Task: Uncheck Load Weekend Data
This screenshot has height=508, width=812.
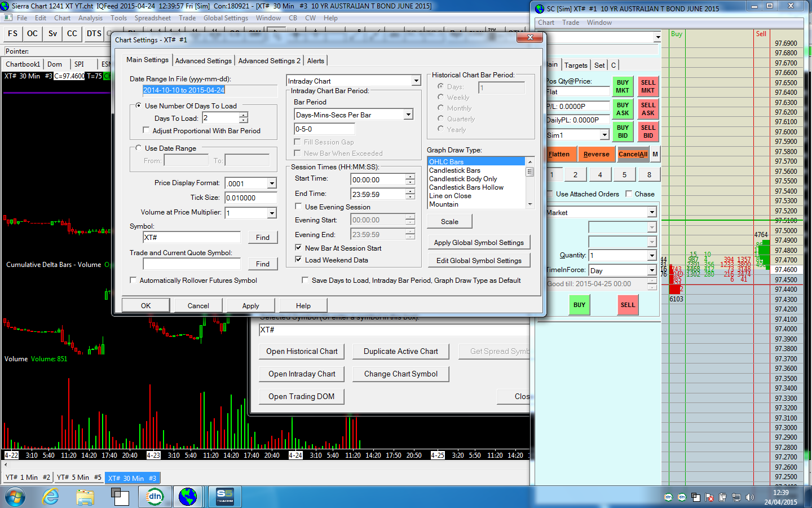Action: [x=299, y=260]
